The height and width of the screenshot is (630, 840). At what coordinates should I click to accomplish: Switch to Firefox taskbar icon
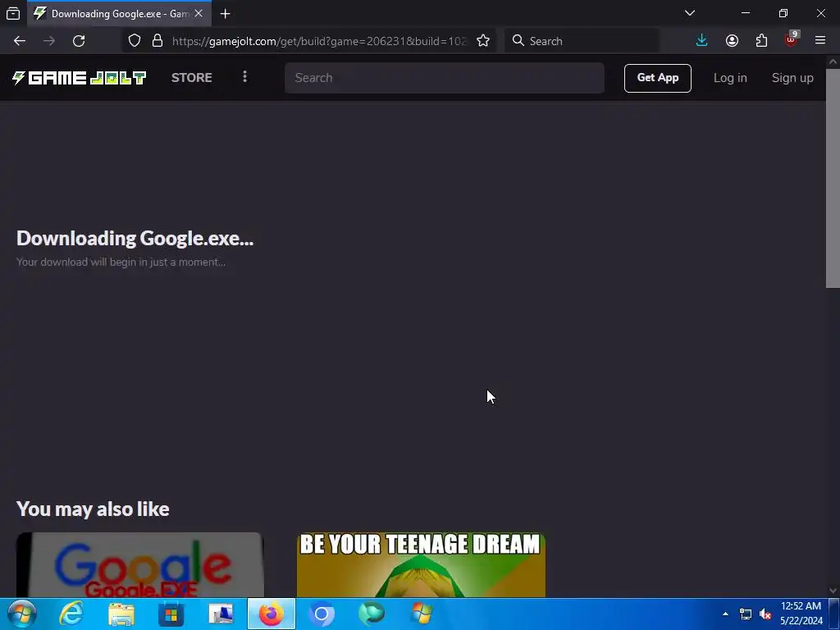271,614
